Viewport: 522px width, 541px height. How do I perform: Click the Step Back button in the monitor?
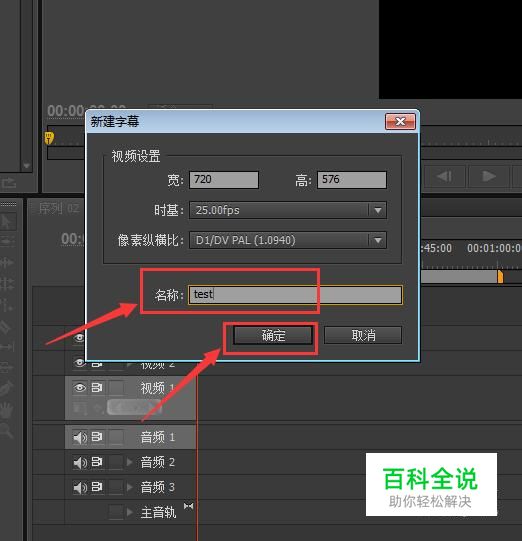tap(445, 176)
